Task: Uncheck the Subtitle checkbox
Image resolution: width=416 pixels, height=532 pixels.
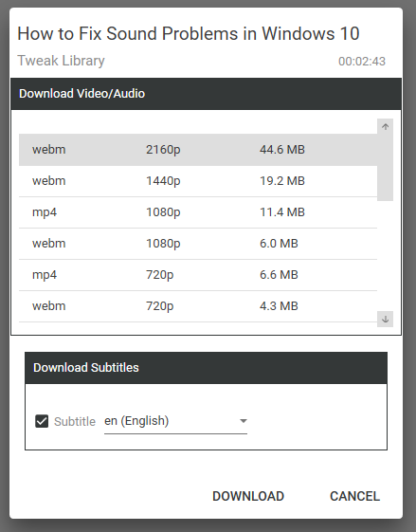Action: coord(42,421)
